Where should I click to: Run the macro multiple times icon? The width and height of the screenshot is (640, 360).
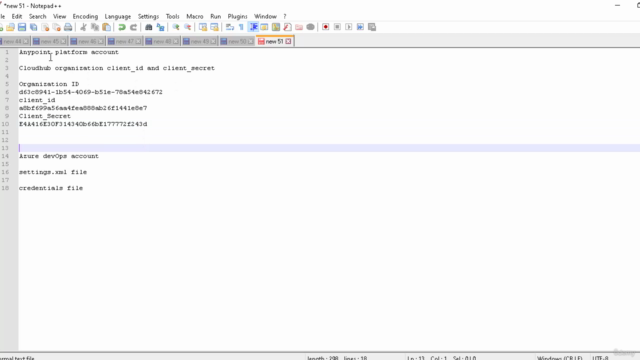360,27
